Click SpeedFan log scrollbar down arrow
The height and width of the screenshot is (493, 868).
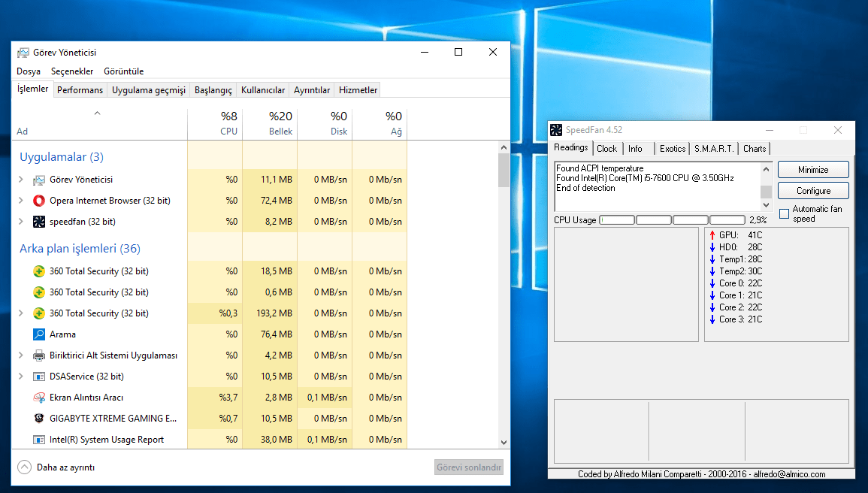click(x=766, y=205)
